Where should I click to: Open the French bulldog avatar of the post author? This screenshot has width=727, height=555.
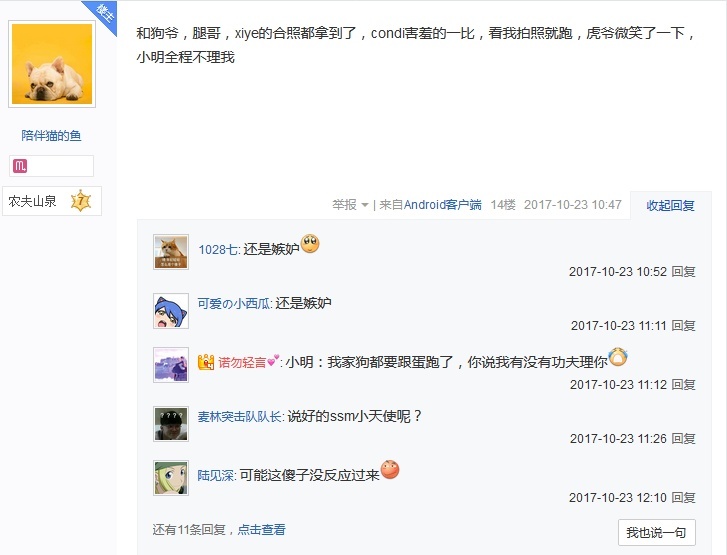pyautogui.click(x=52, y=64)
